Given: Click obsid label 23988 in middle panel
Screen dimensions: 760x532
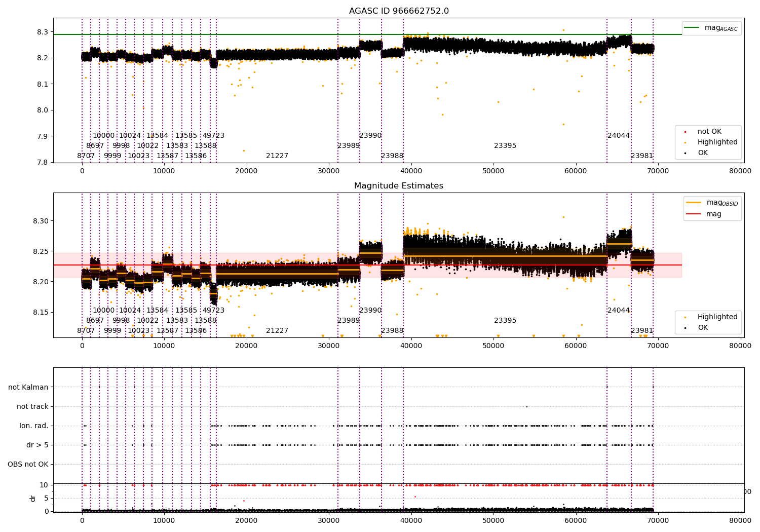Looking at the screenshot, I should click(x=392, y=331).
